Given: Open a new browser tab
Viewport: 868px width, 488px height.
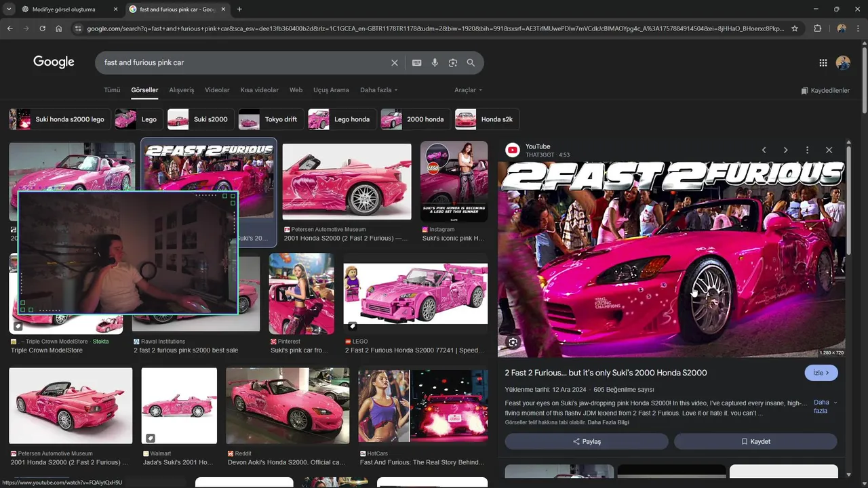Looking at the screenshot, I should click(x=239, y=9).
